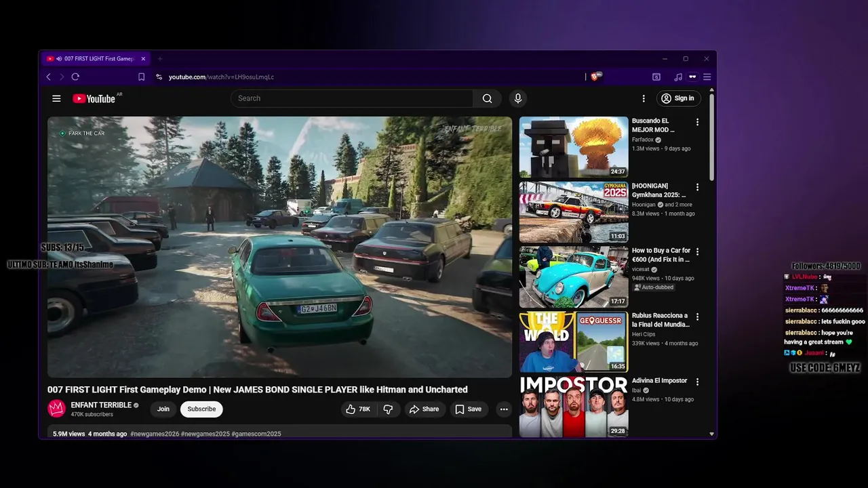Viewport: 868px width, 488px height.
Task: Open options menu for Gymkhana 2025 video
Action: (x=697, y=187)
